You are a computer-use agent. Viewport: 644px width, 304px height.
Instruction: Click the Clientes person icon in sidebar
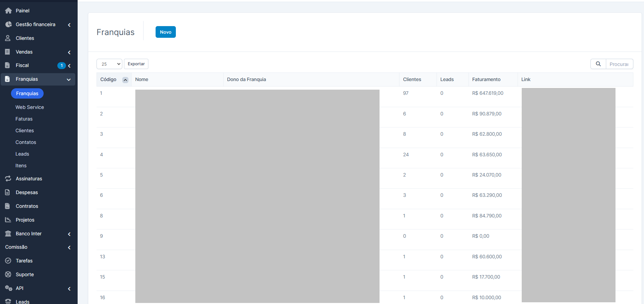pos(8,38)
